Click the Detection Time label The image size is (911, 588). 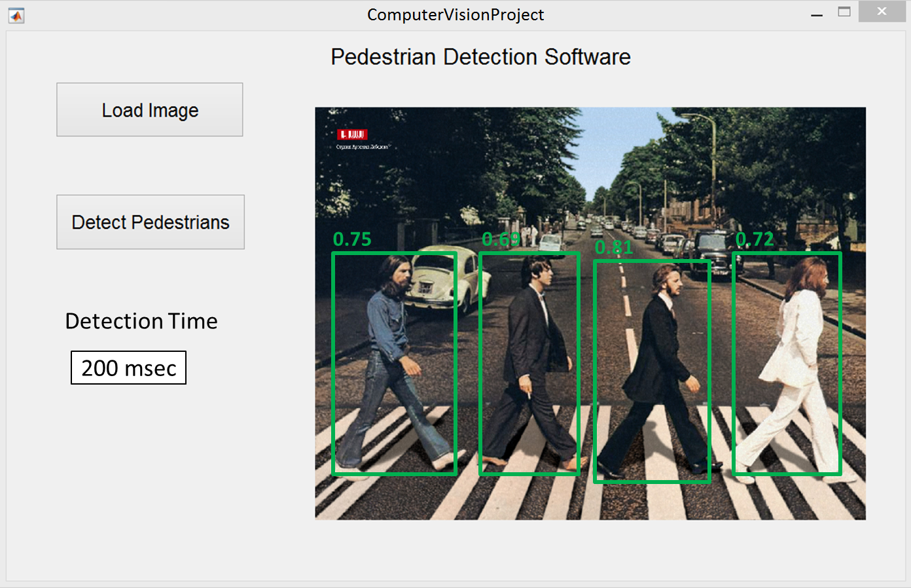[x=141, y=321]
